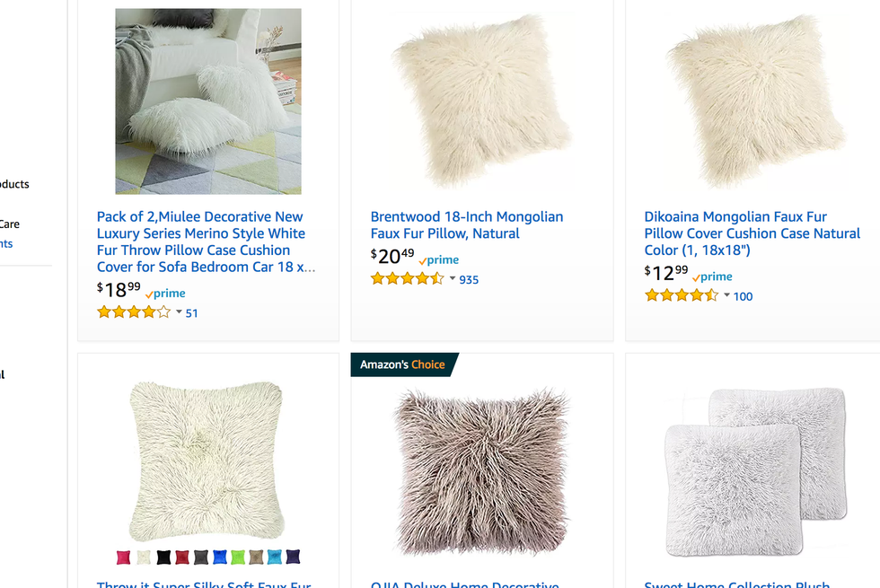
Task: Click the $20.49 price of Brentwood pillow
Action: 393,257
